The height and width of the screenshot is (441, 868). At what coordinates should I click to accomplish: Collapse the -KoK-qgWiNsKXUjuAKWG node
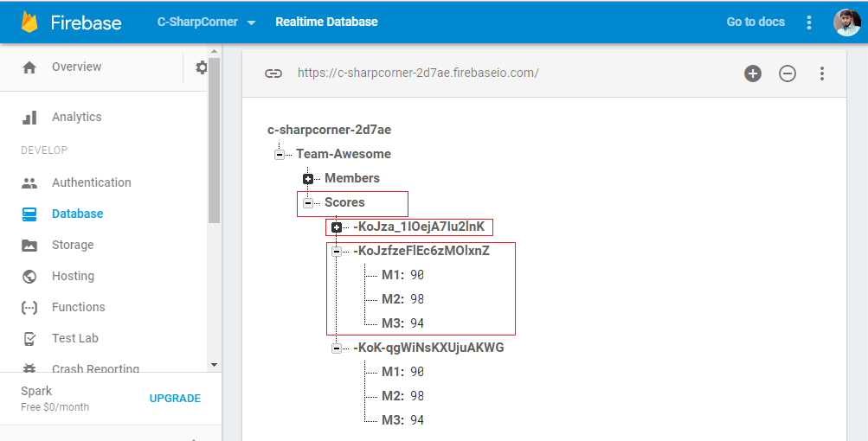coord(337,348)
